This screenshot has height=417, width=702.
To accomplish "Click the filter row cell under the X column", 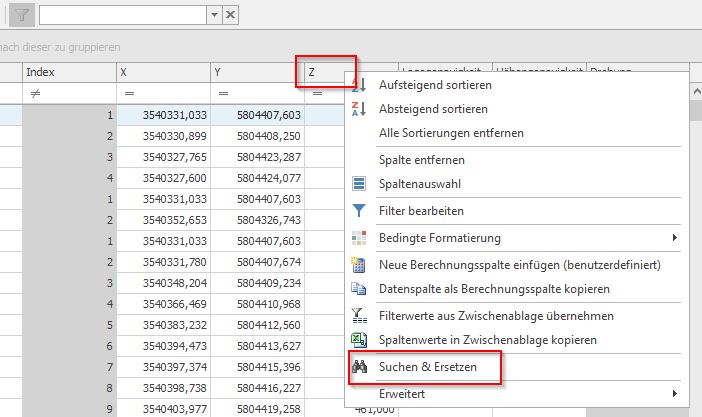I will 163,93.
